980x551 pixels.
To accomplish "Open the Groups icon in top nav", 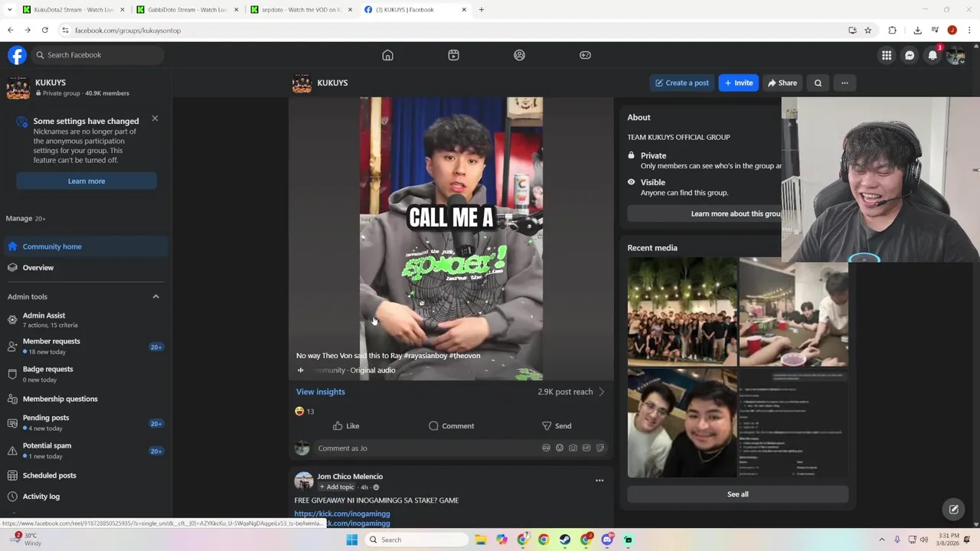I will coord(519,55).
